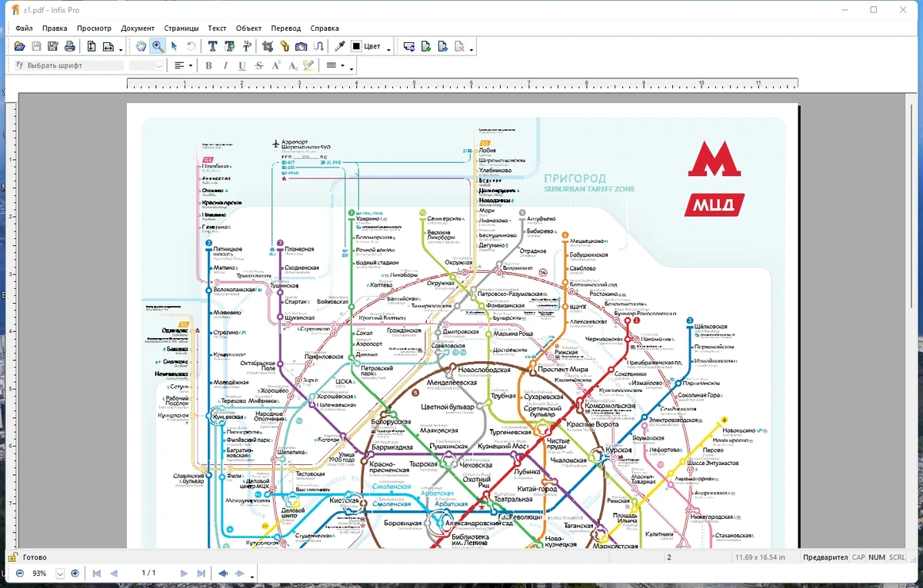Image resolution: width=923 pixels, height=588 pixels.
Task: Open the Файл menu
Action: tap(24, 28)
